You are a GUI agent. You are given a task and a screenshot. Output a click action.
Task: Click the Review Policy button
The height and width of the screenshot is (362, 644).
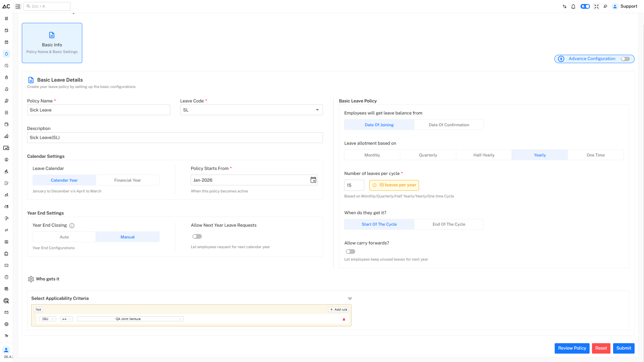tap(572, 348)
